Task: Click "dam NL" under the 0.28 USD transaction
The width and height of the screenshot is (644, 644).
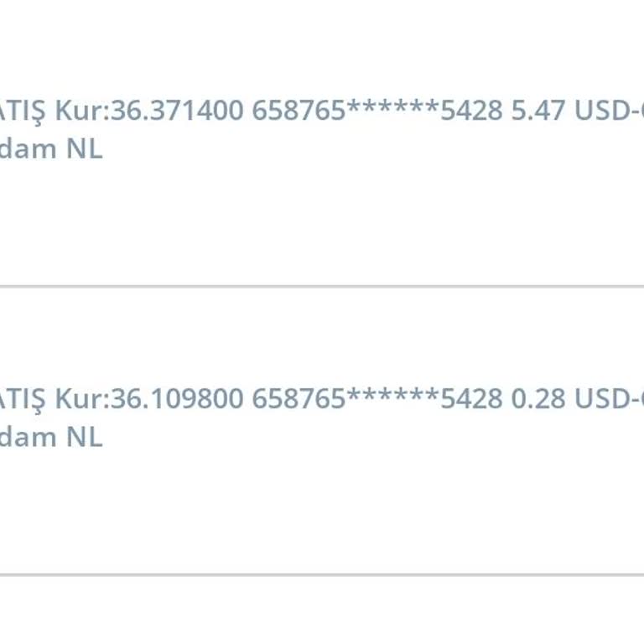Action: point(50,438)
